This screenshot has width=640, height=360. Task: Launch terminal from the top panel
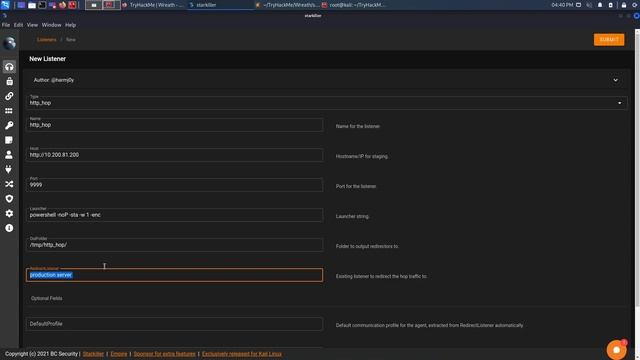tap(42, 5)
